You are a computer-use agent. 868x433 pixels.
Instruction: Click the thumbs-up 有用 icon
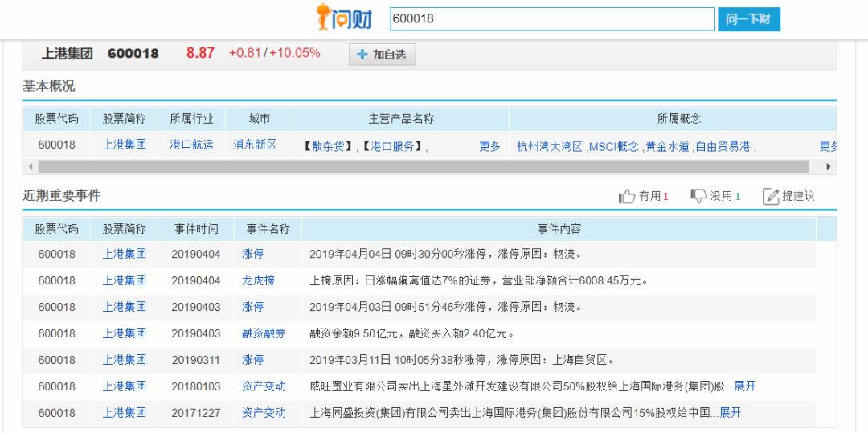click(627, 196)
